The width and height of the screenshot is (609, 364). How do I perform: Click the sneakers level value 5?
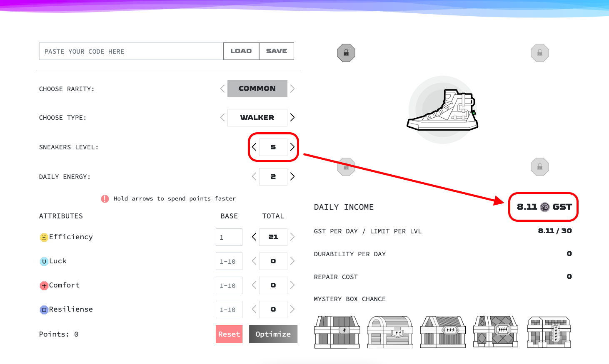(273, 147)
